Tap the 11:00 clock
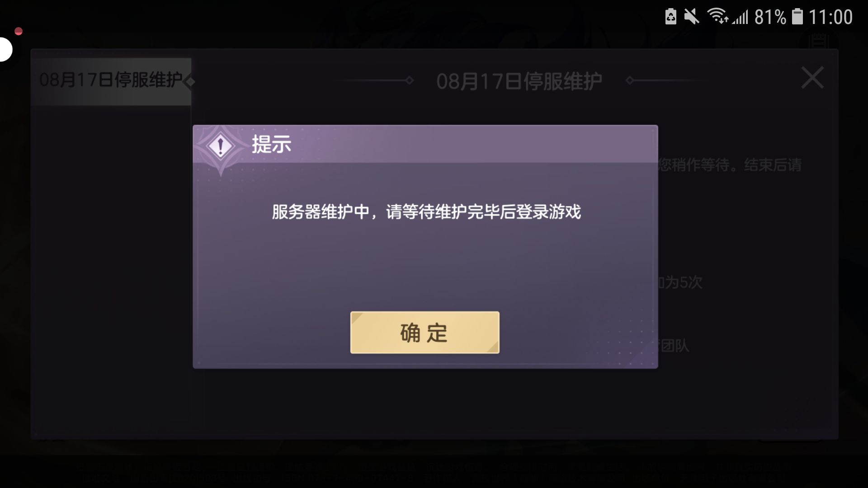This screenshot has width=868, height=488. 830,17
